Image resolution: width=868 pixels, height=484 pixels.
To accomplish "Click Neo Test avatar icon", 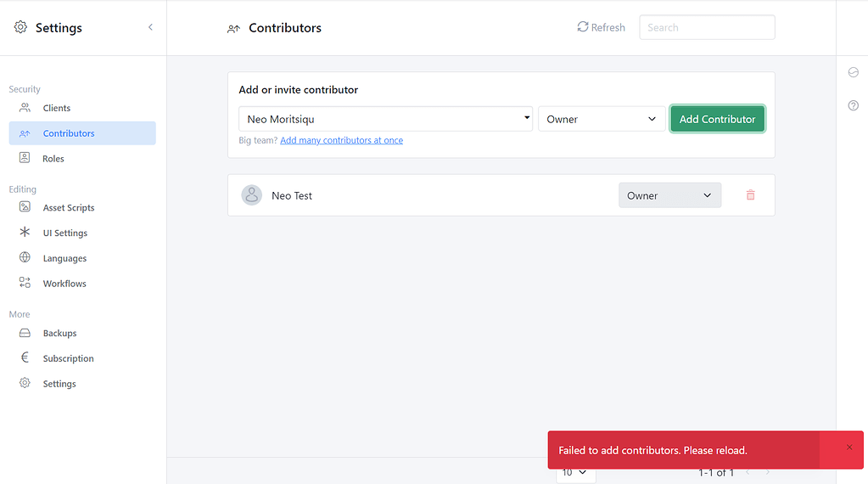I will [x=251, y=195].
